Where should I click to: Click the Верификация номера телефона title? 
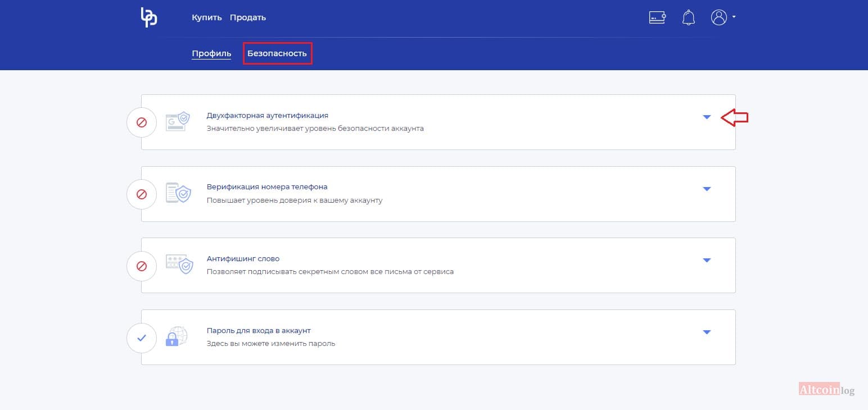coord(267,186)
